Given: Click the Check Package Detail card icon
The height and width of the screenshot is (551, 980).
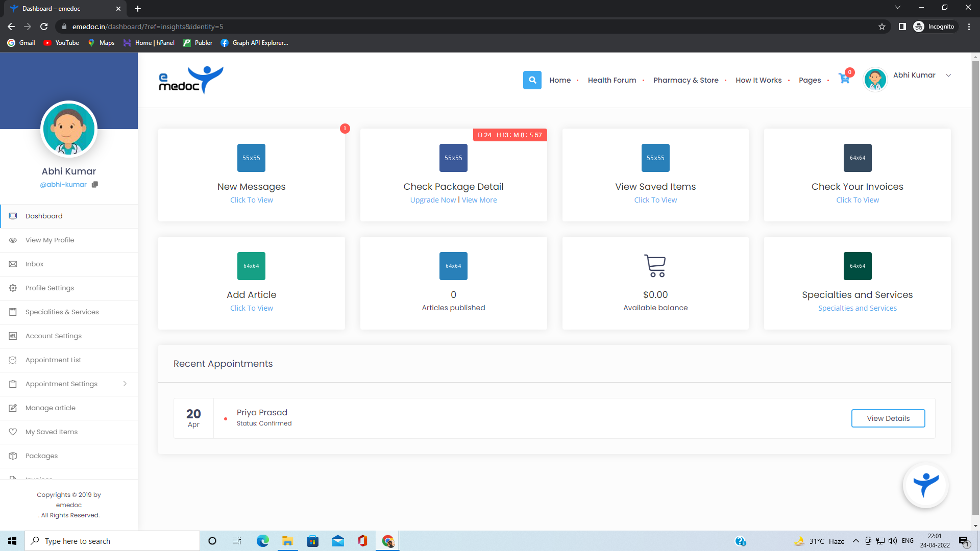Looking at the screenshot, I should (x=453, y=158).
